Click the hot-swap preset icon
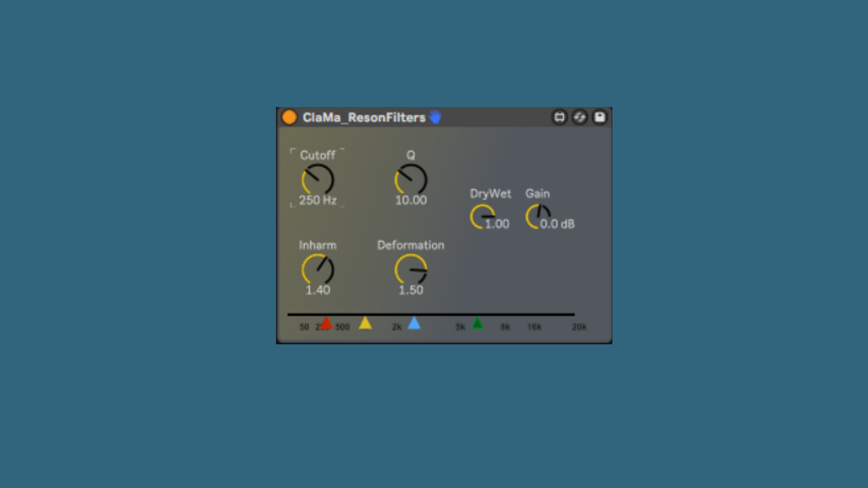The image size is (868, 488). pyautogui.click(x=580, y=117)
